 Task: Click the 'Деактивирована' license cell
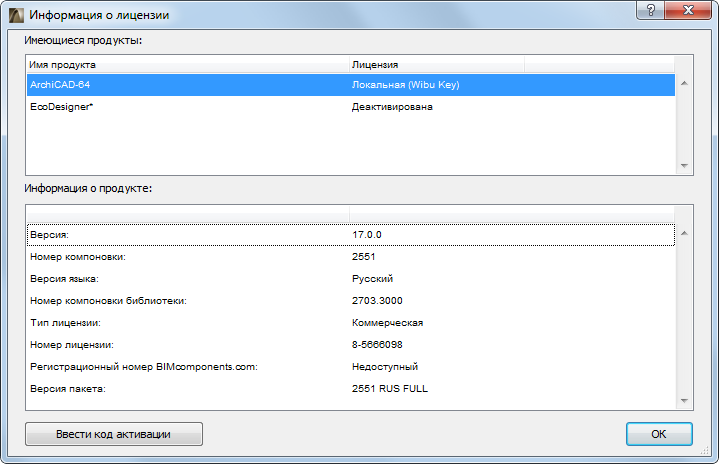[392, 107]
